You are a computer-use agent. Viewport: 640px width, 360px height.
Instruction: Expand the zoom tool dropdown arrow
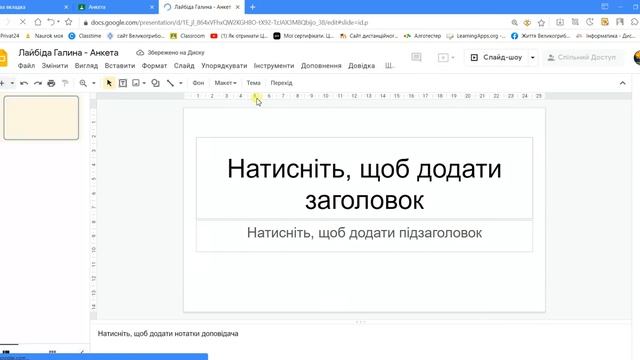click(x=94, y=83)
